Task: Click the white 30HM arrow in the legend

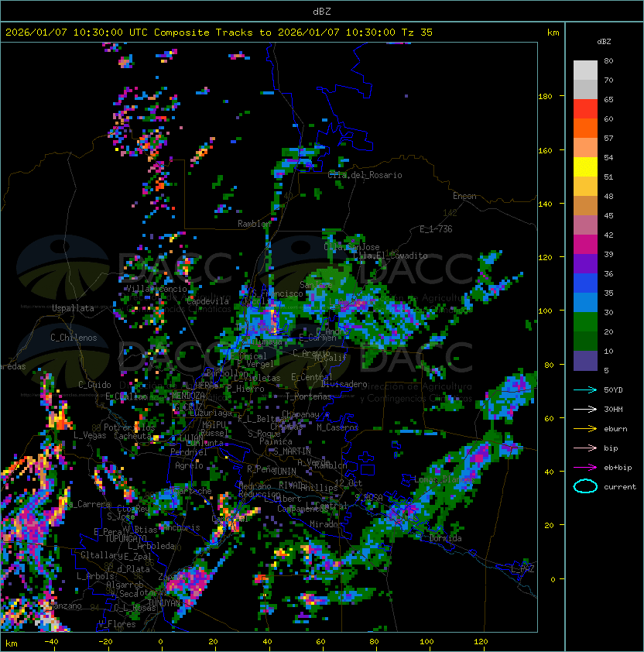Action: tap(585, 409)
